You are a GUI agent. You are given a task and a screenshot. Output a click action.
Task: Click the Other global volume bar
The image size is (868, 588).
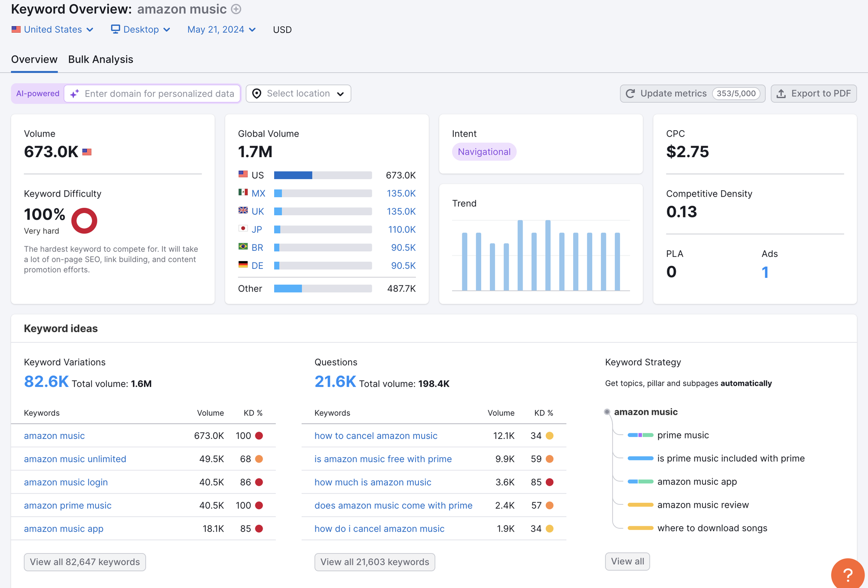click(x=323, y=289)
